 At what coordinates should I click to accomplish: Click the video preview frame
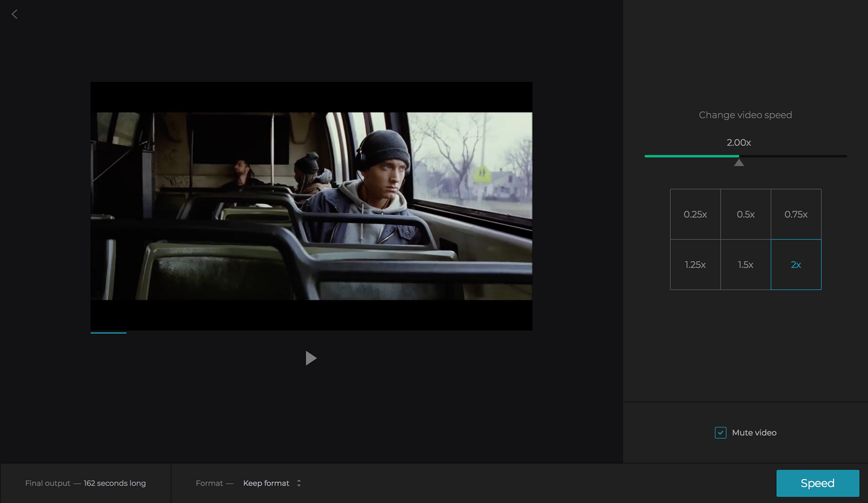(x=311, y=206)
